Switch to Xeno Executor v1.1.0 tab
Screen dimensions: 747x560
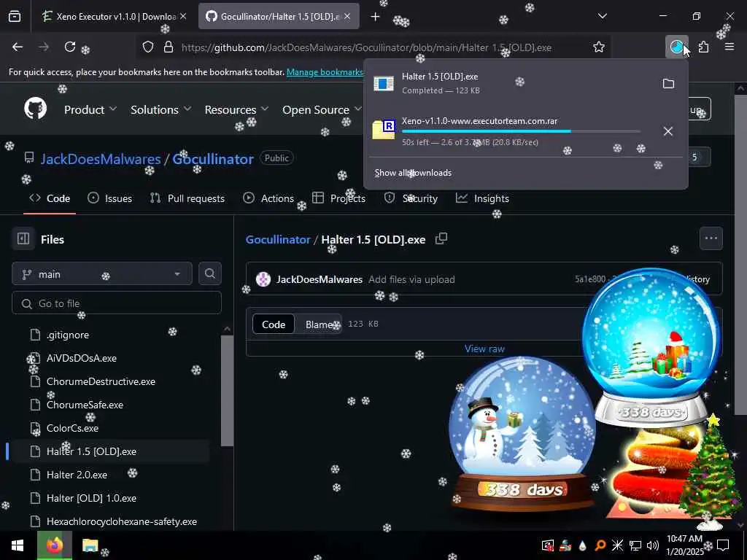point(110,16)
